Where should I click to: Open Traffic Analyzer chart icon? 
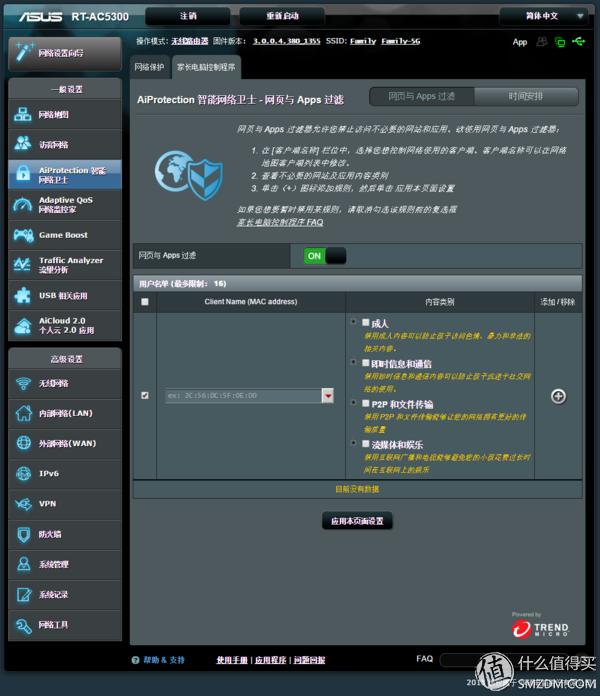22,265
